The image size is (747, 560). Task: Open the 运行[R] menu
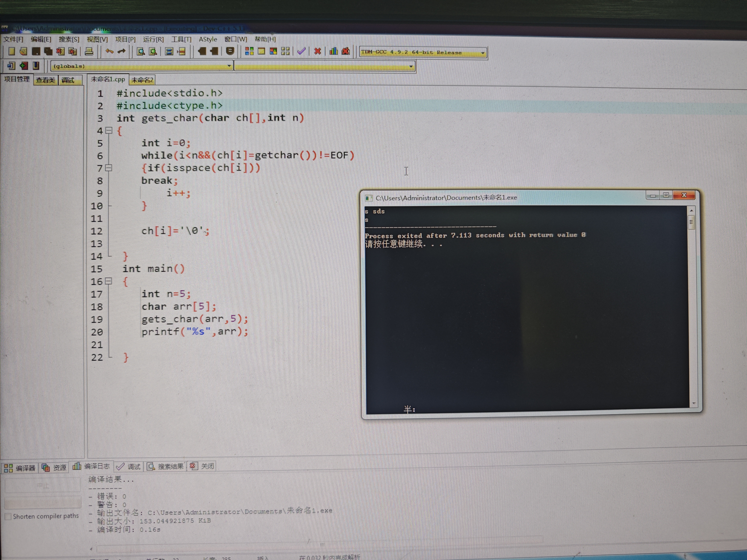coord(153,39)
